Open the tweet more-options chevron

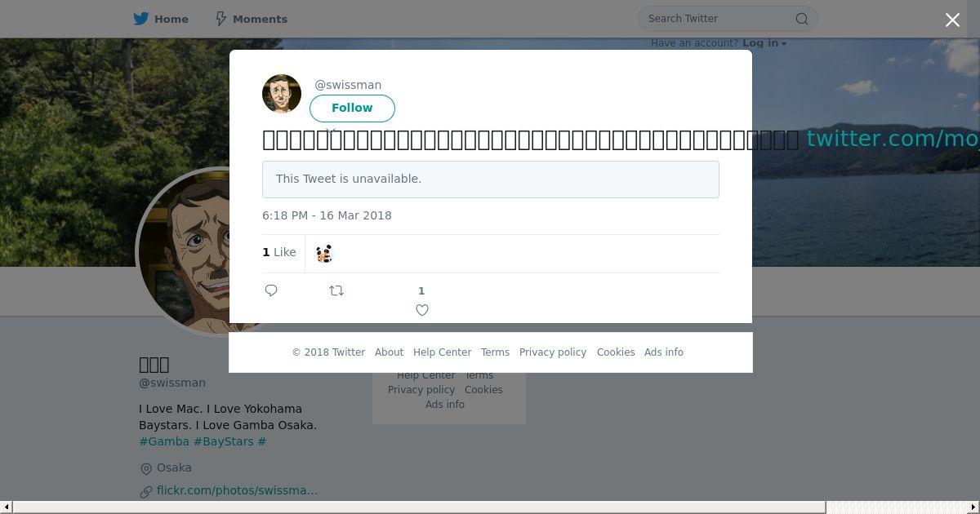coord(331,131)
